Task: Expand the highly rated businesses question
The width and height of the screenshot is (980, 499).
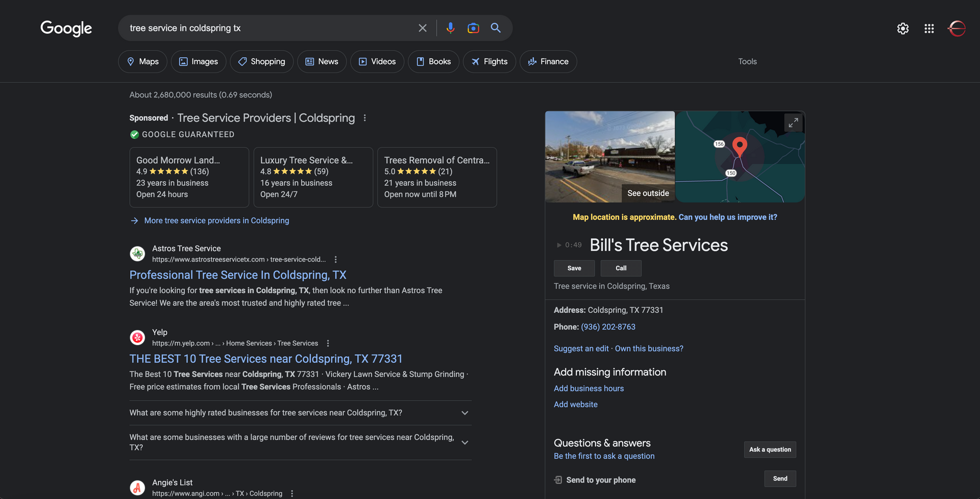Action: point(464,413)
